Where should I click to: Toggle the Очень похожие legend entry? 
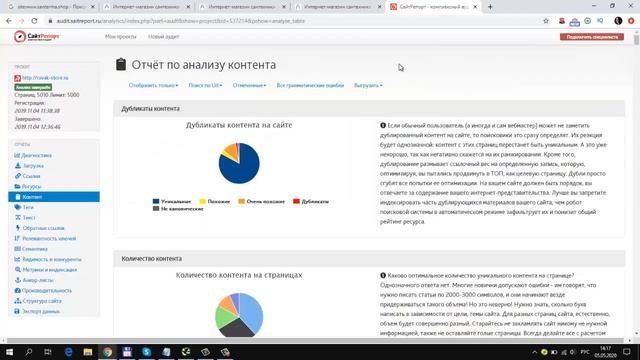pyautogui.click(x=262, y=202)
